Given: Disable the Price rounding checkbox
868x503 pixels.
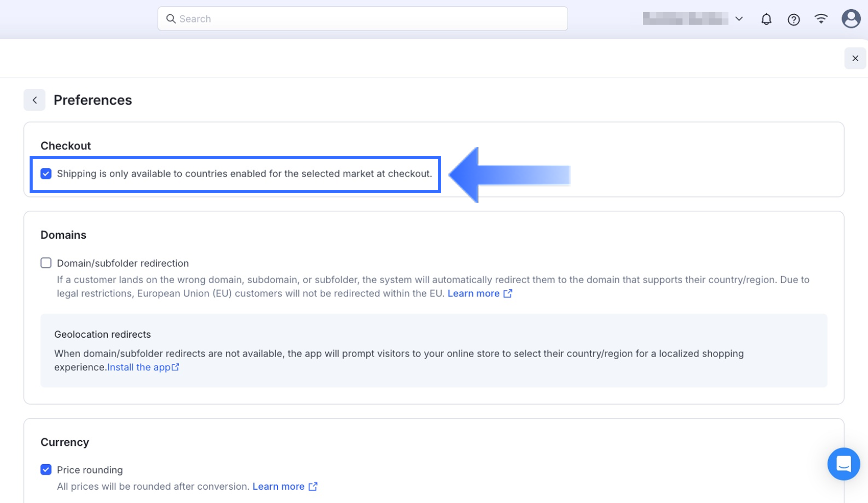Looking at the screenshot, I should click(x=46, y=469).
